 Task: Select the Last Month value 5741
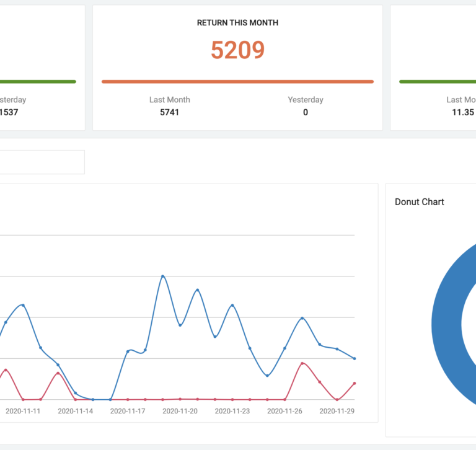(169, 112)
